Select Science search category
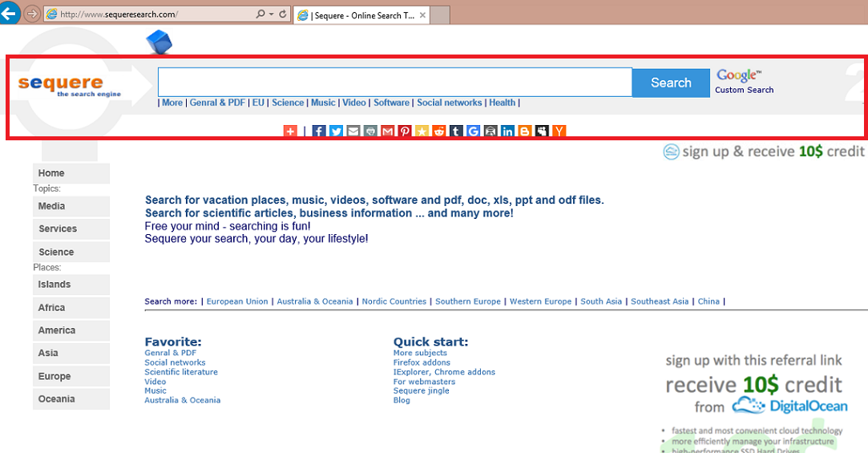Viewport: 868px width, 453px height. (288, 103)
